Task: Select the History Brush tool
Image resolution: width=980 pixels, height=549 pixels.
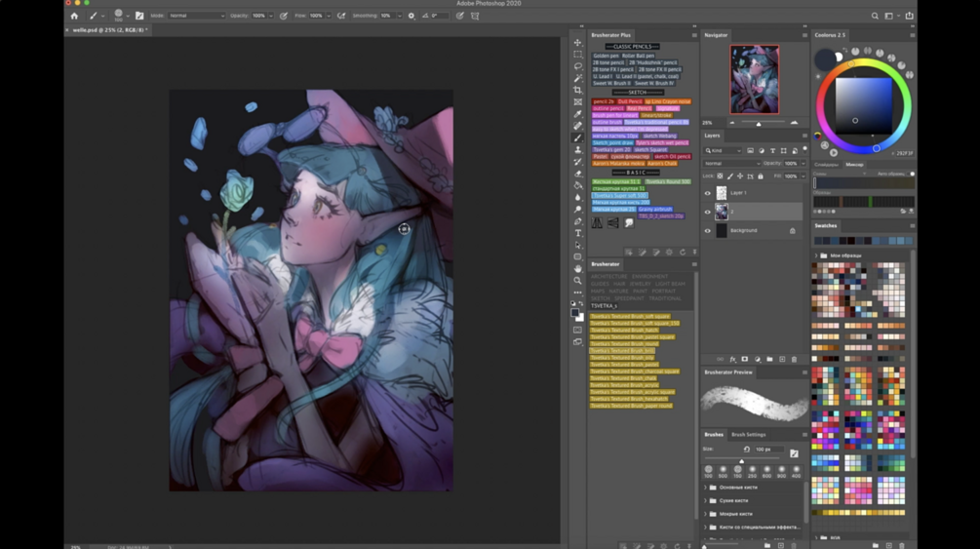Action: (577, 161)
